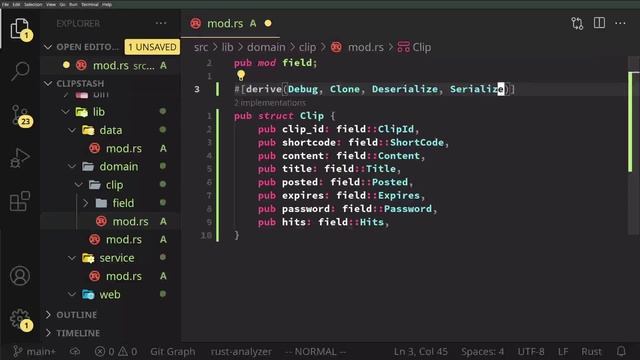
Task: Click the clip breadcrumb segment
Action: tap(307, 47)
